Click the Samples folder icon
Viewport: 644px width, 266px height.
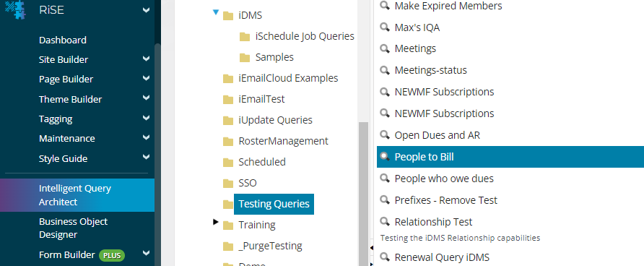(x=245, y=57)
